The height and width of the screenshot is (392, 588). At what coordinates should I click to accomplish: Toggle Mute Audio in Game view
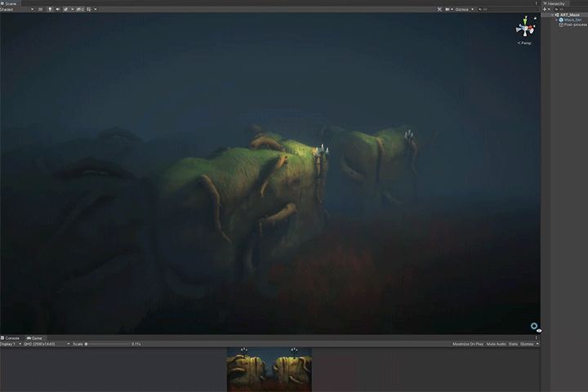coord(497,344)
